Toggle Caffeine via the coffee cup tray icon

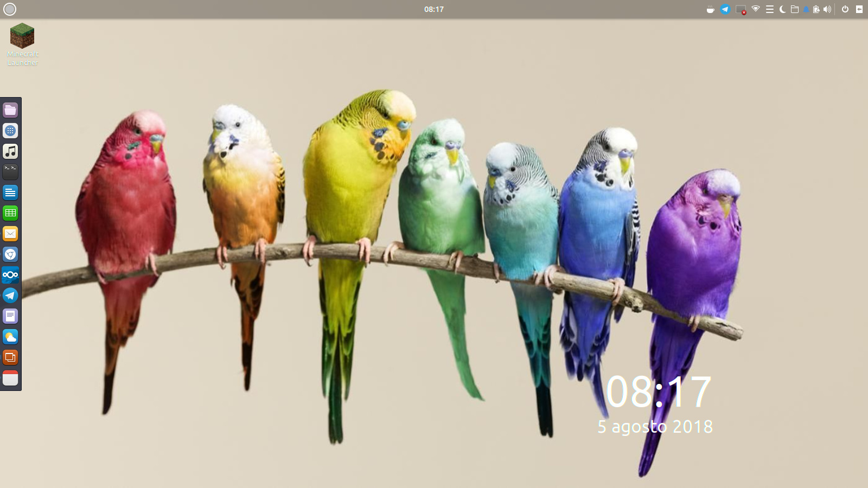[x=711, y=9]
